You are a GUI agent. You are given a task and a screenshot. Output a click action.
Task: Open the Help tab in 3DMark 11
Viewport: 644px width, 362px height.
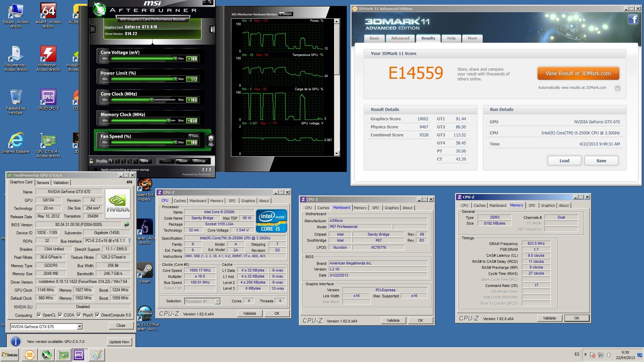coord(451,38)
